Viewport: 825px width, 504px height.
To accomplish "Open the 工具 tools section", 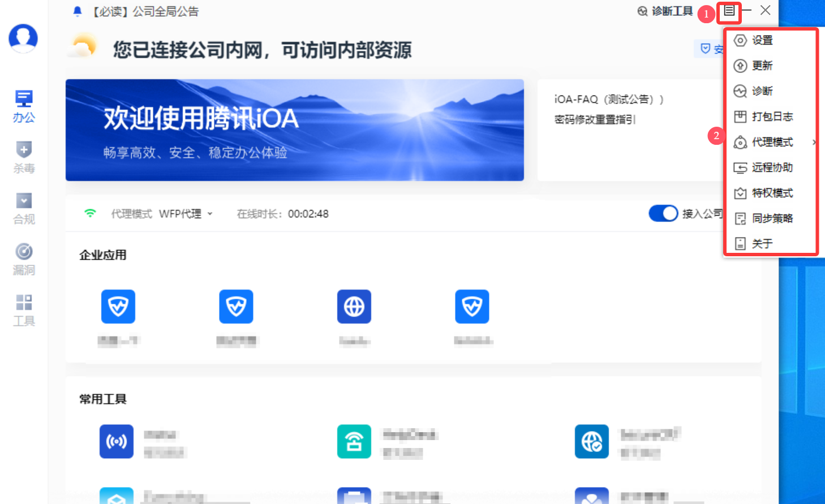I will 24,310.
